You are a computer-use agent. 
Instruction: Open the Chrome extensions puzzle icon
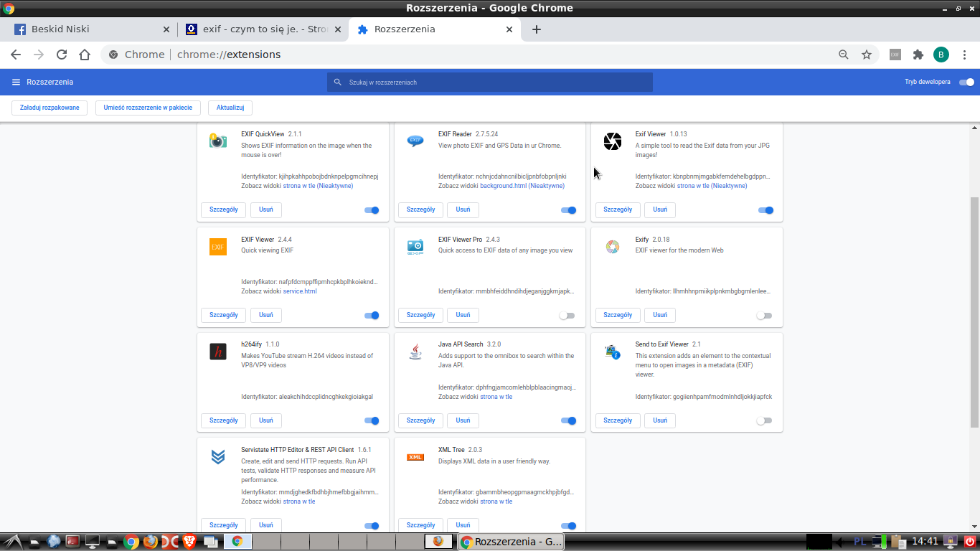tap(918, 55)
